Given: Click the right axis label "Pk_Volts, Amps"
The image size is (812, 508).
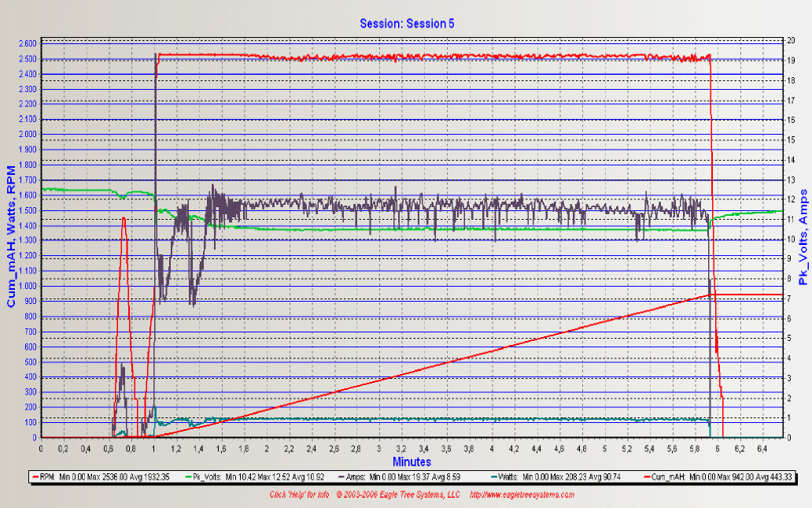Looking at the screenshot, I should 803,236.
